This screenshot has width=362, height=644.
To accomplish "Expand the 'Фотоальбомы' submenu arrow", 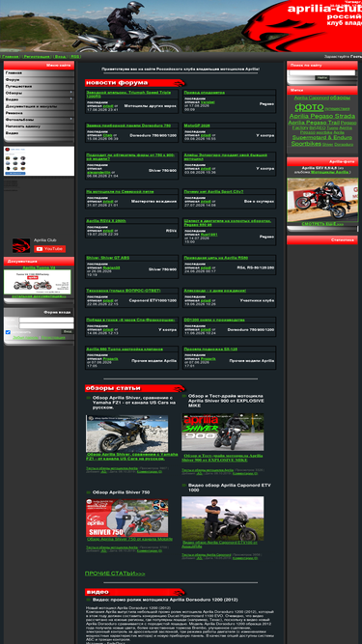I will [x=71, y=119].
